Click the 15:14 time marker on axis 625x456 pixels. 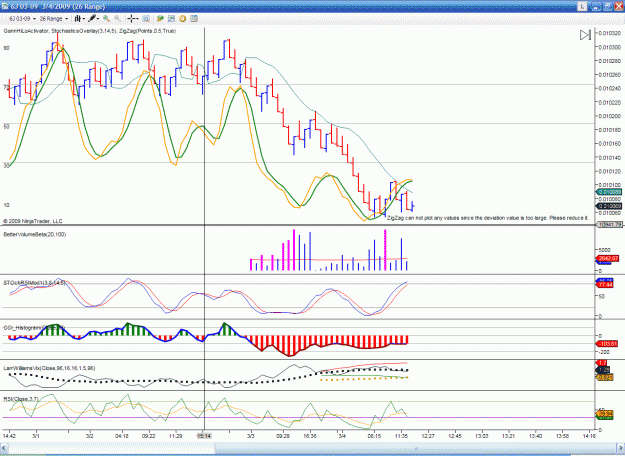tap(204, 436)
